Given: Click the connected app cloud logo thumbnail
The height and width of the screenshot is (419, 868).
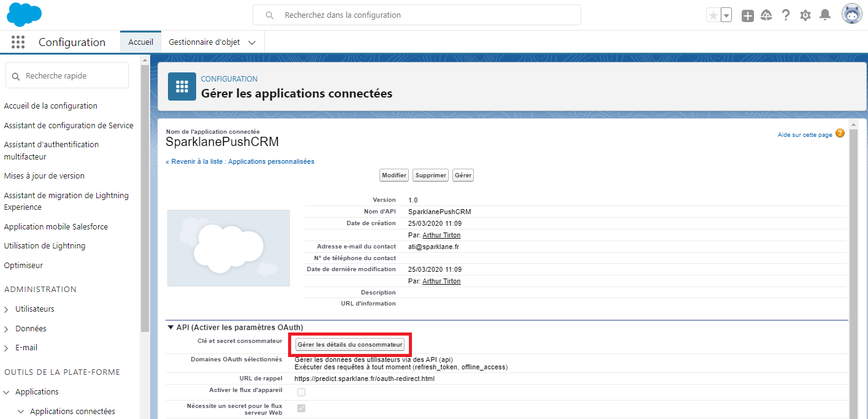Looking at the screenshot, I should coord(229,248).
